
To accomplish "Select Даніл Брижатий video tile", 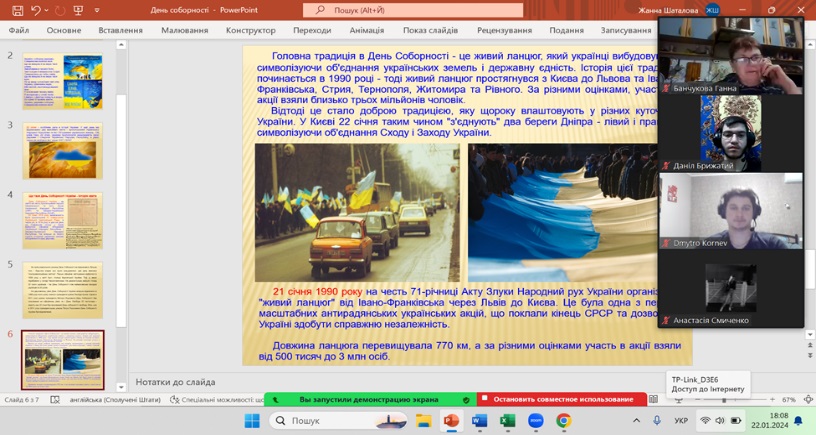I will coord(731,133).
